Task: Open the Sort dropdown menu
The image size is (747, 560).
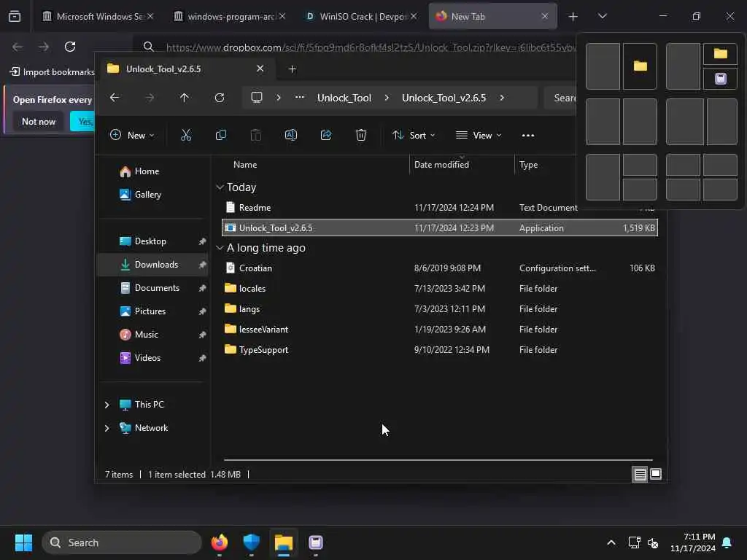Action: 414,136
